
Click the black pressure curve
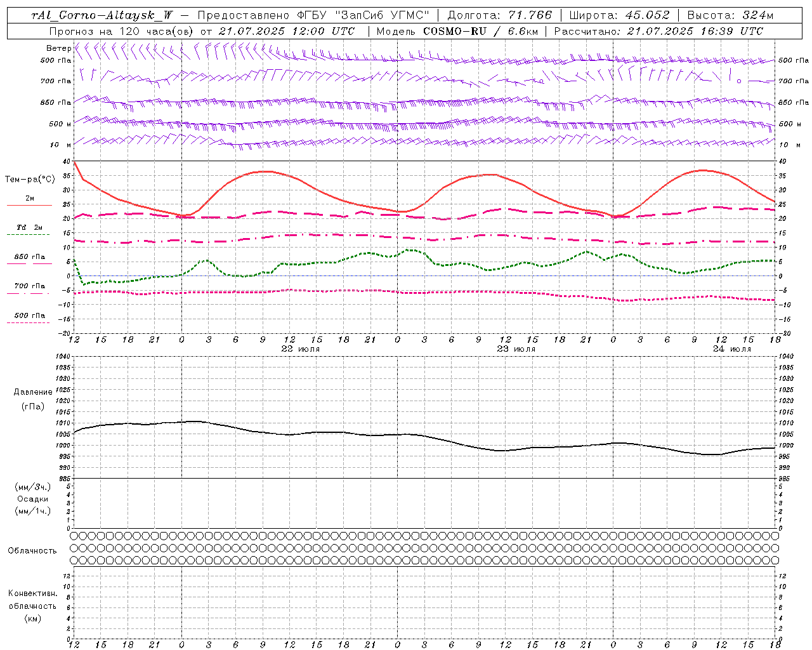pyautogui.click(x=425, y=436)
